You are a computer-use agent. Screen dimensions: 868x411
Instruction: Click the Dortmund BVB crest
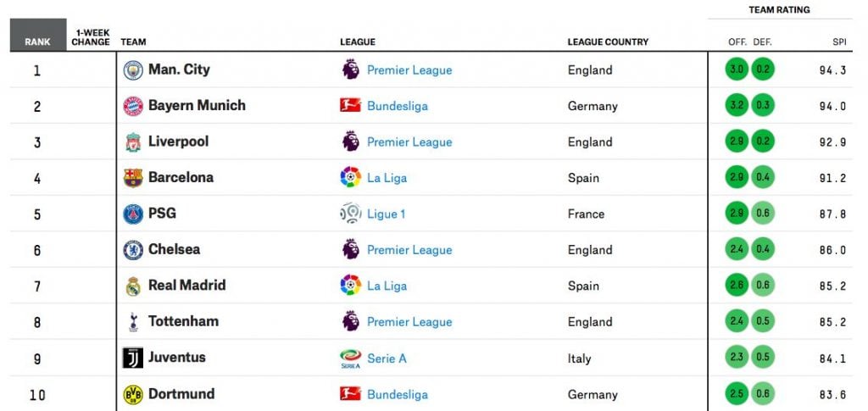[133, 394]
